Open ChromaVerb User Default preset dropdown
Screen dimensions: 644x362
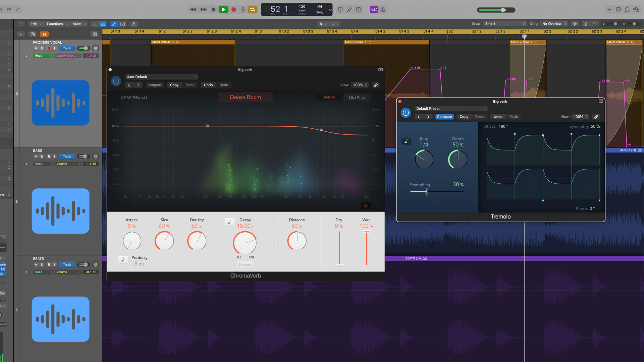(x=161, y=77)
